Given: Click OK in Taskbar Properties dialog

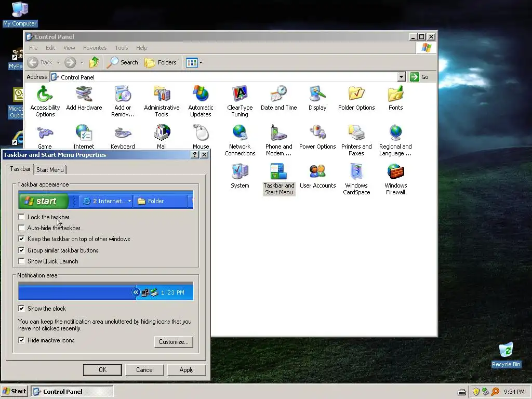Looking at the screenshot, I should click(102, 370).
